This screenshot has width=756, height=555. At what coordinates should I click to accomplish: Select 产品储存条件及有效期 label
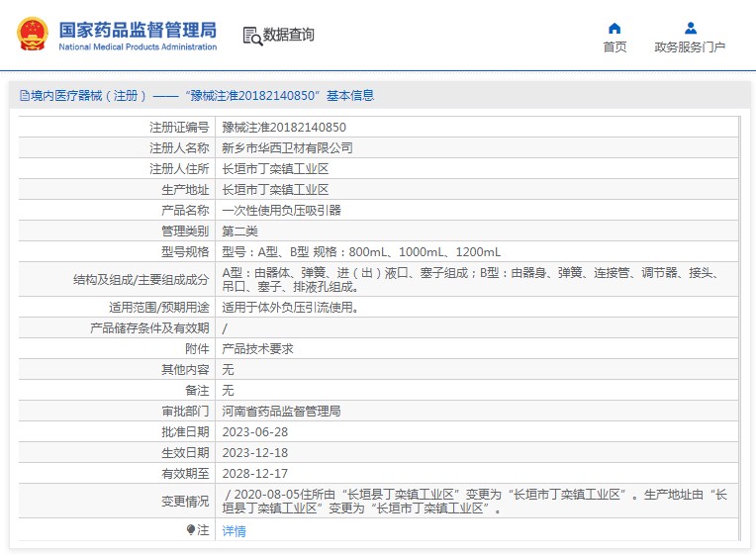pos(149,327)
